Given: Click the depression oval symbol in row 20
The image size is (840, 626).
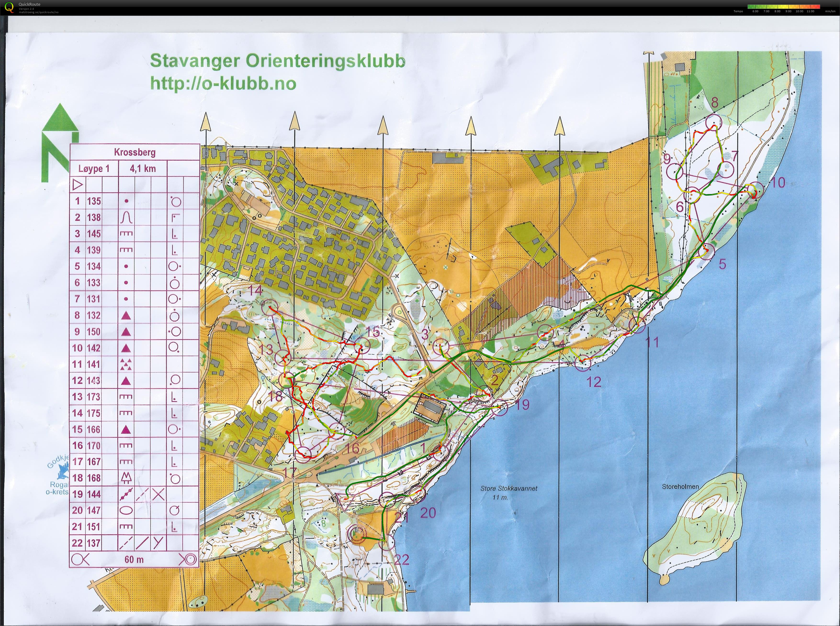Looking at the screenshot, I should pos(126,510).
